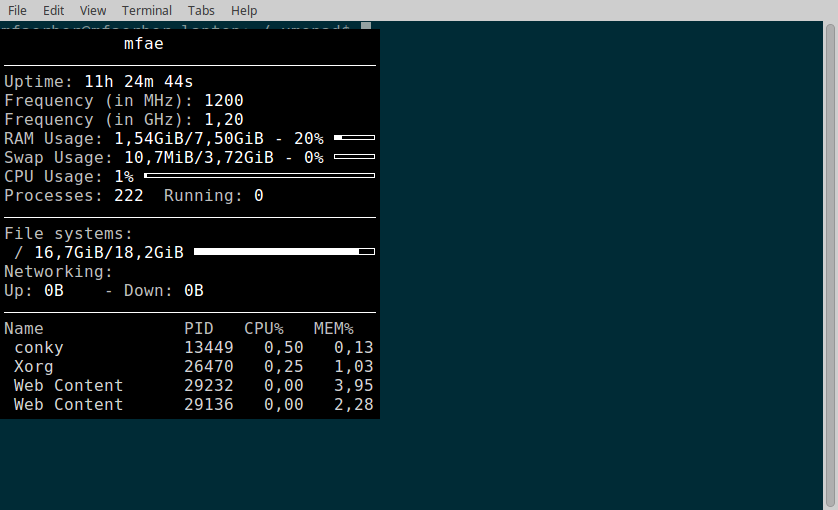Click the Swap Usage bar
Viewport: 838px width, 510px height.
(354, 157)
